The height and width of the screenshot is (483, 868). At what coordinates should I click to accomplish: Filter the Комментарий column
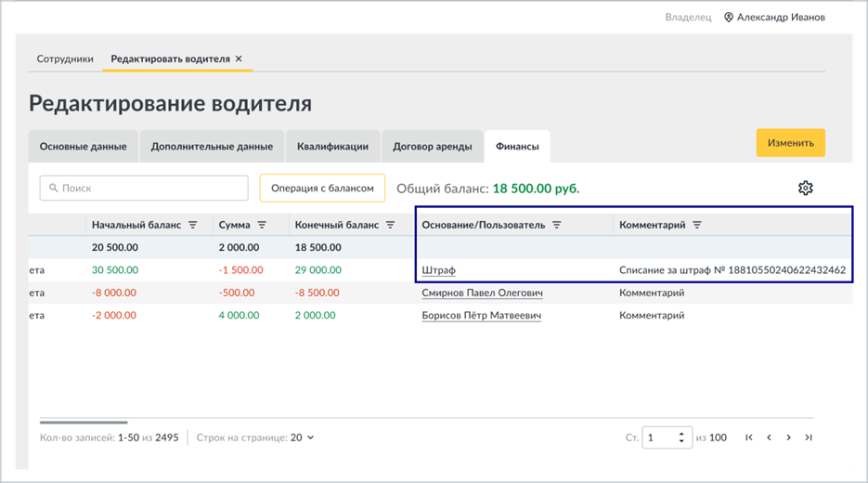(697, 225)
